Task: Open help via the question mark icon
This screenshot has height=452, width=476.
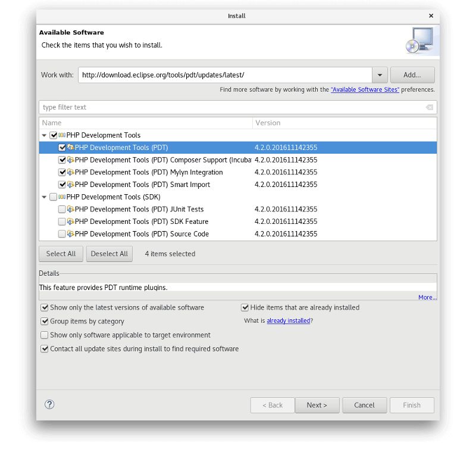Action: (x=49, y=404)
